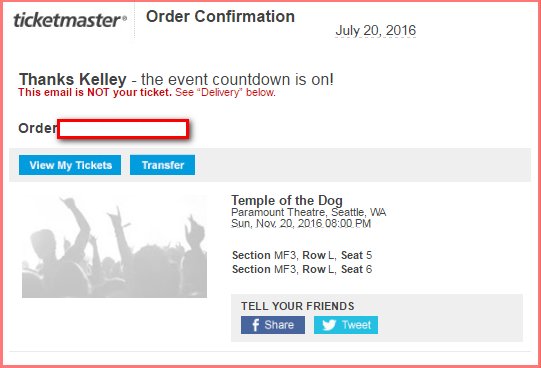Click the Order Confirmation heading

point(220,17)
